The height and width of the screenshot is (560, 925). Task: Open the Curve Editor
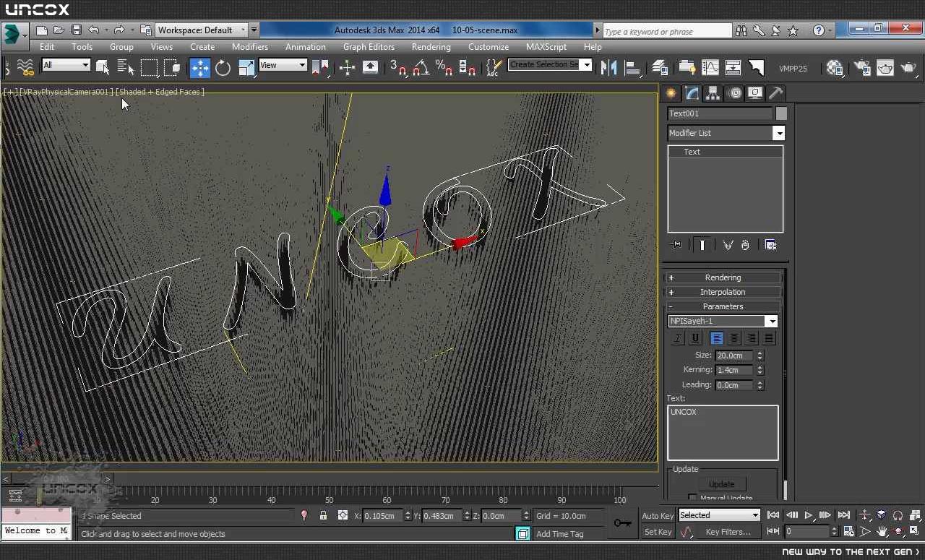coord(710,68)
